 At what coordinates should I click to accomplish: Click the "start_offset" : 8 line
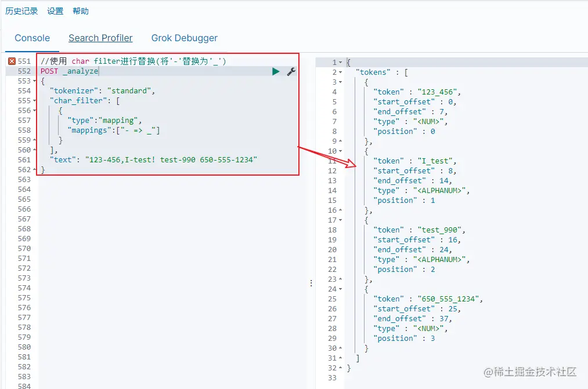click(415, 170)
